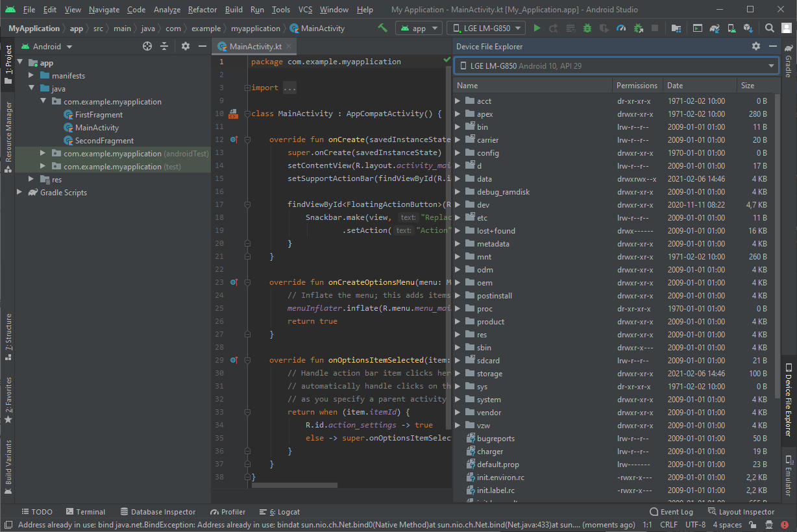797x532 pixels.
Task: Open the Profiler gauge icon in the toolbar
Action: coord(621,29)
